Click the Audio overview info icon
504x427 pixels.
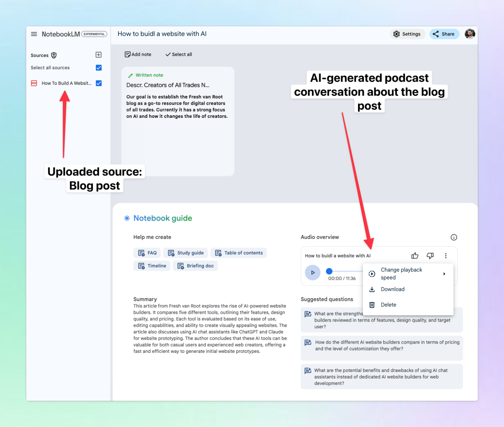click(x=454, y=237)
